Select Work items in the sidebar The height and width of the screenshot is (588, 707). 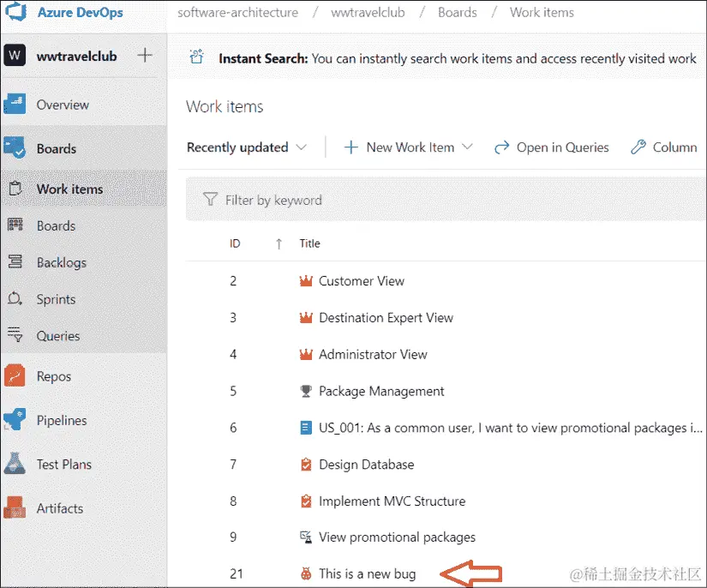pyautogui.click(x=70, y=189)
